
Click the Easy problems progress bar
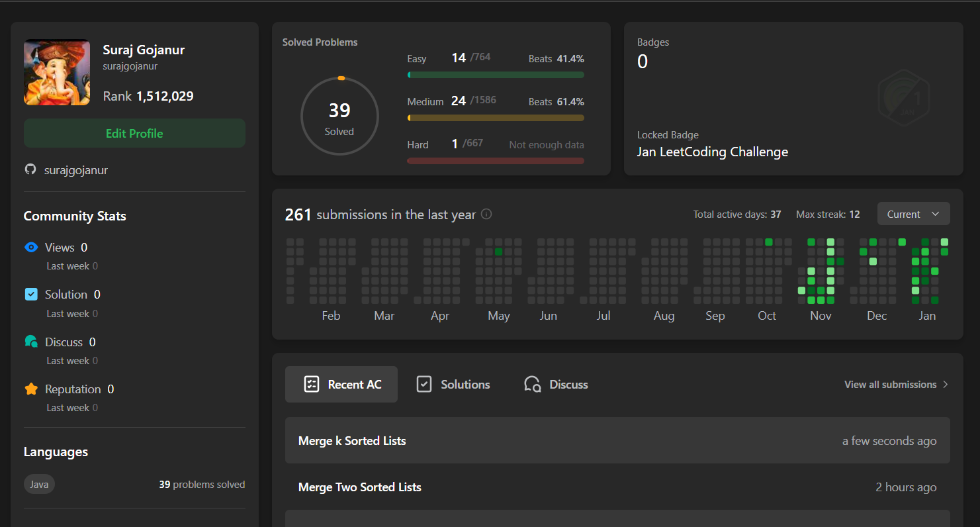point(496,75)
